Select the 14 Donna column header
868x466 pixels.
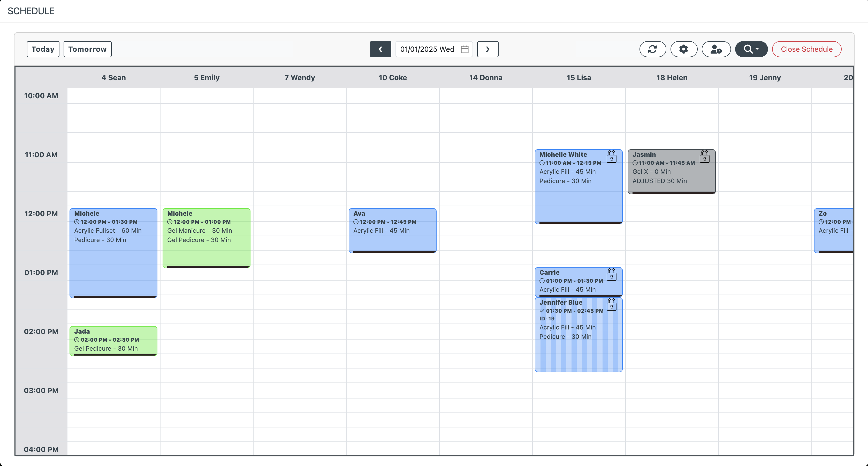pos(485,78)
